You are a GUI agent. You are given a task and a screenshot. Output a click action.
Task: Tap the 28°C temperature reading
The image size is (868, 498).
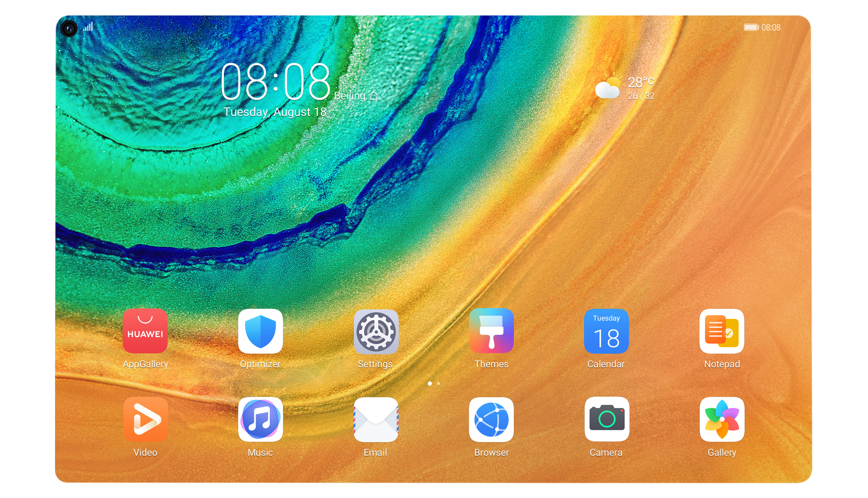point(640,82)
